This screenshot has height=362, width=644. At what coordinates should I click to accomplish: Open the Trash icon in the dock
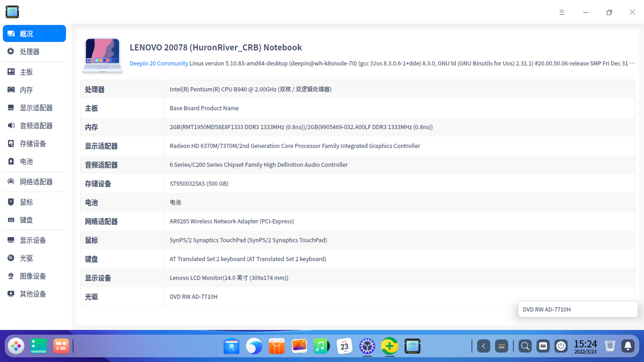[610, 346]
